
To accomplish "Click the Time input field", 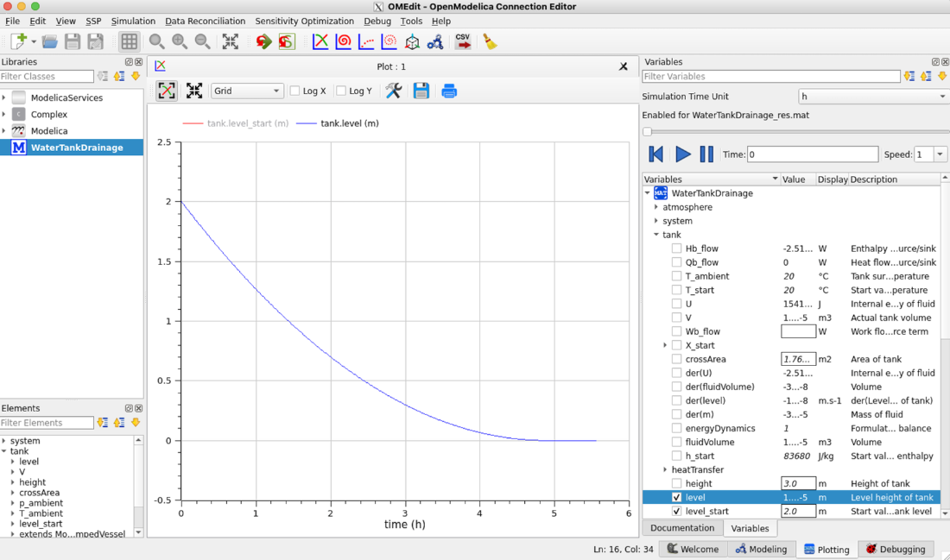I will click(x=813, y=154).
